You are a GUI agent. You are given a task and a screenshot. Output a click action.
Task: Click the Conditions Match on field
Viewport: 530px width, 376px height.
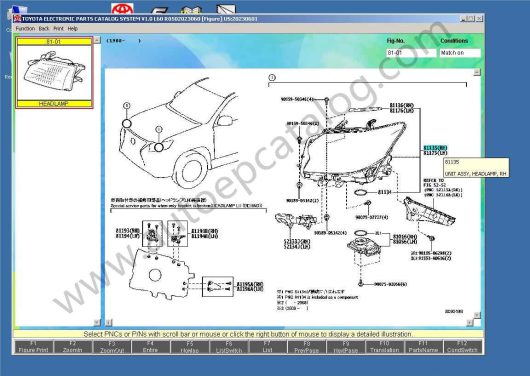[460, 53]
